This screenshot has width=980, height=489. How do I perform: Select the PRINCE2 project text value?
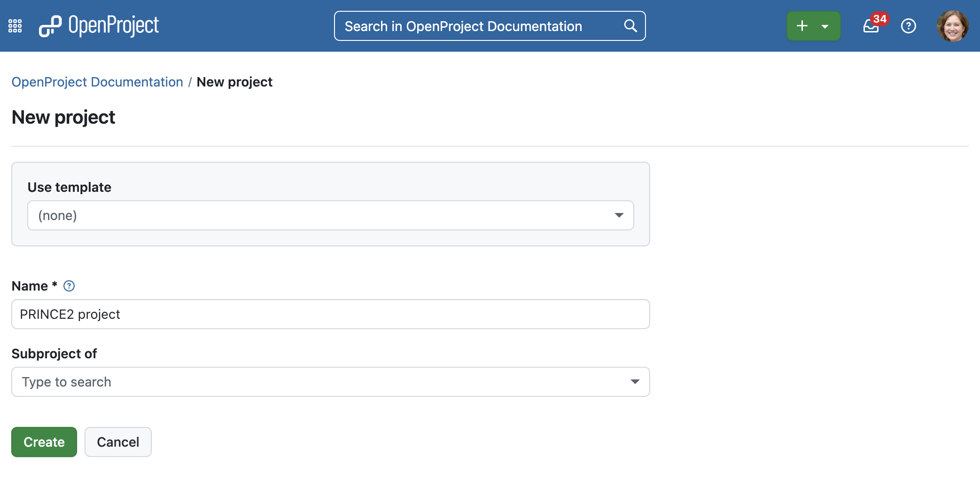(70, 314)
